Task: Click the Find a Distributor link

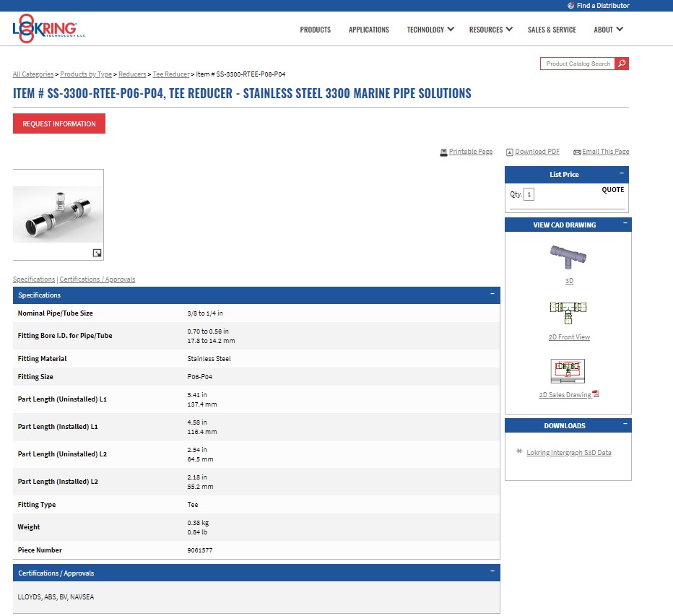Action: (x=603, y=6)
